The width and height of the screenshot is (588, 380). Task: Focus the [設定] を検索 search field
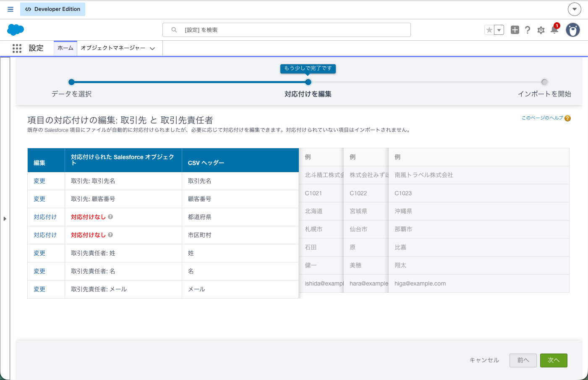(x=287, y=30)
